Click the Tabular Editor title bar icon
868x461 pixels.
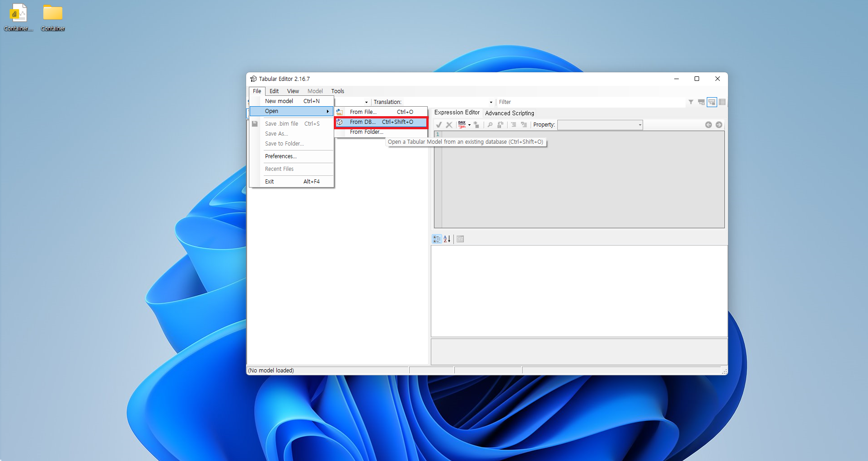pos(253,79)
